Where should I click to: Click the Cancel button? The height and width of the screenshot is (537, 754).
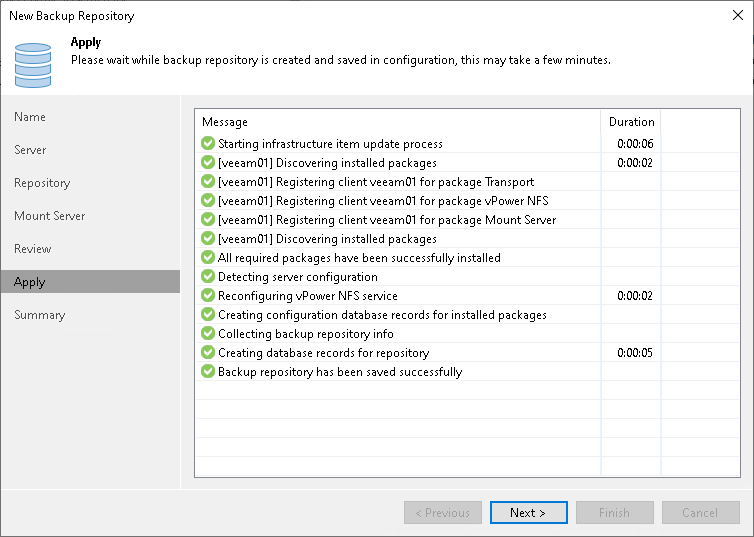click(699, 513)
